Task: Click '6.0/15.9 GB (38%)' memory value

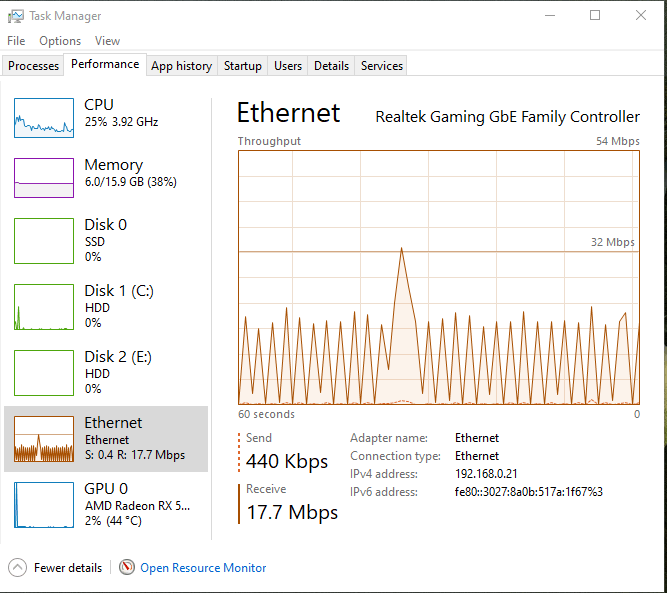Action: (131, 182)
